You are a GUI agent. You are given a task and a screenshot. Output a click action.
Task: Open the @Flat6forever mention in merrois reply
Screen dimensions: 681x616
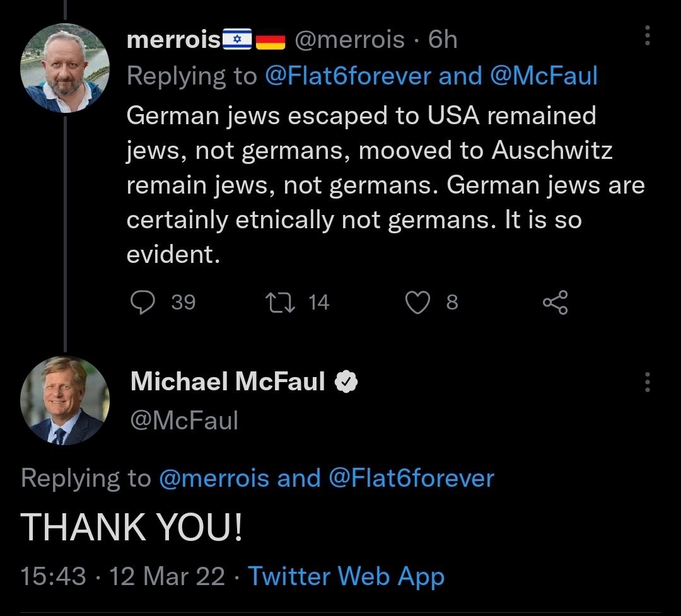pos(348,76)
